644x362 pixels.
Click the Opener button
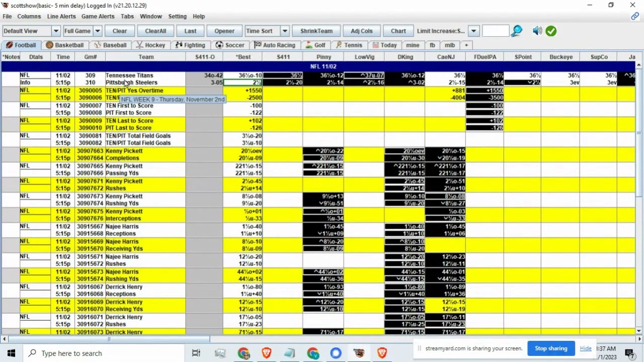[x=224, y=31]
